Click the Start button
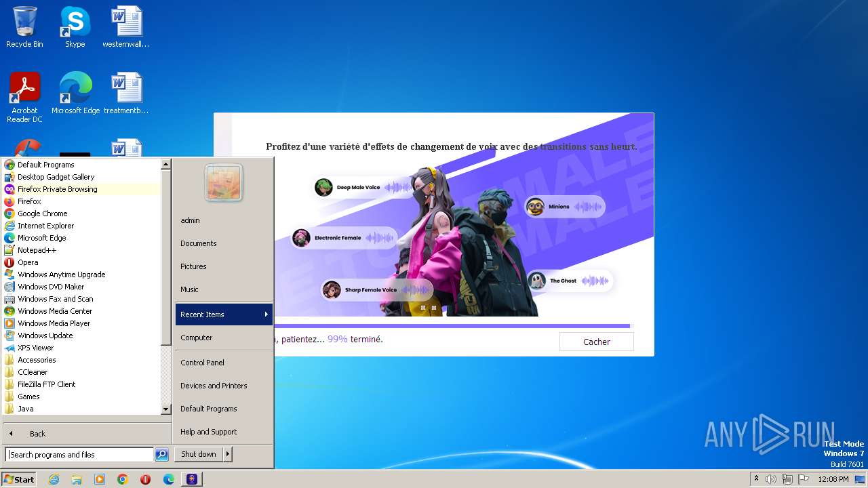868x488 pixels. click(x=19, y=479)
